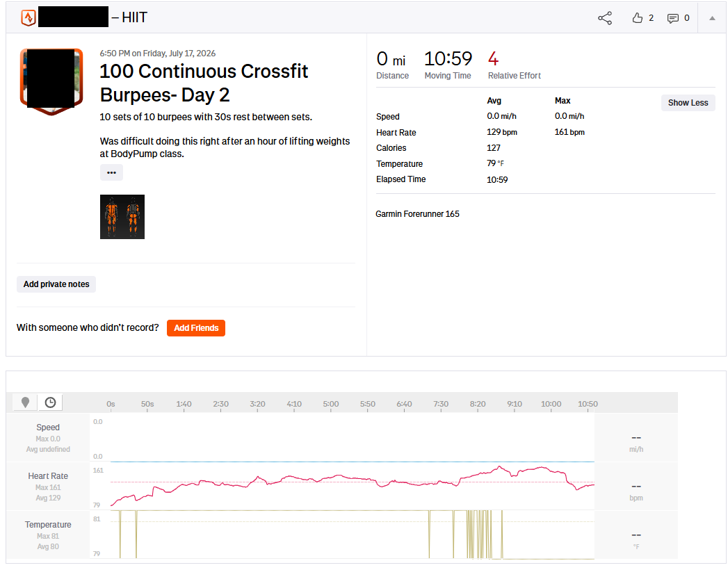Click the heart rate line near 8:20

point(477,475)
